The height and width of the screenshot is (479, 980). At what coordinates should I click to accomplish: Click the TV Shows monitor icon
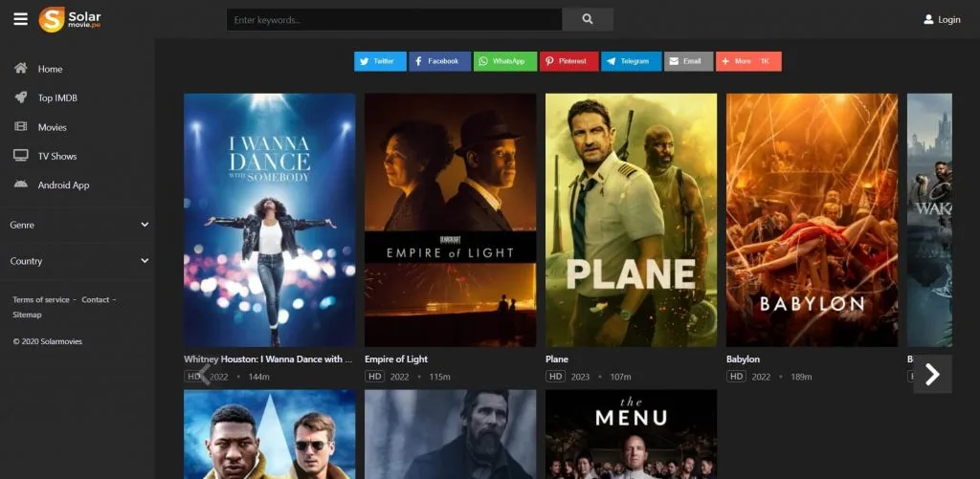point(21,156)
